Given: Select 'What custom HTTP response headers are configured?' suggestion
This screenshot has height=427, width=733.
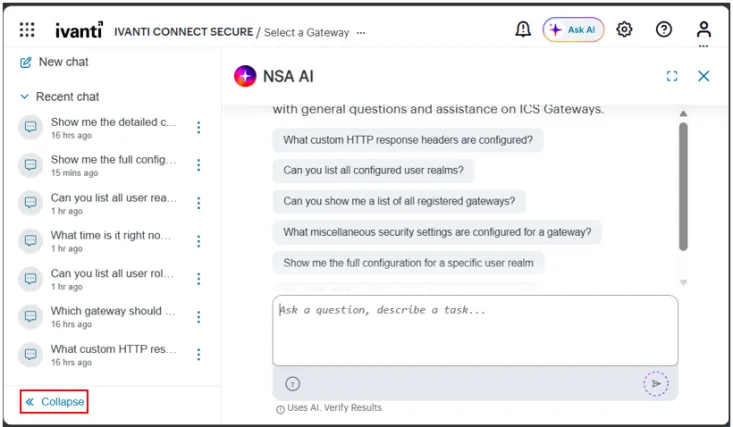Looking at the screenshot, I should [408, 140].
